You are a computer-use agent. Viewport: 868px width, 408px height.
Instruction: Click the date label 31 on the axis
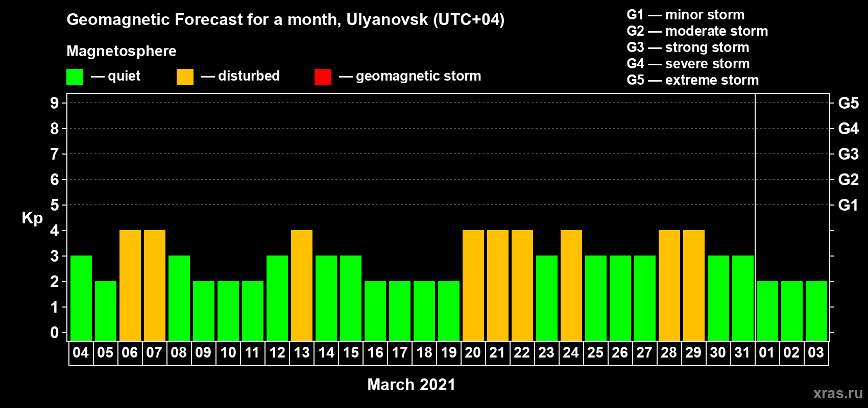click(x=742, y=353)
